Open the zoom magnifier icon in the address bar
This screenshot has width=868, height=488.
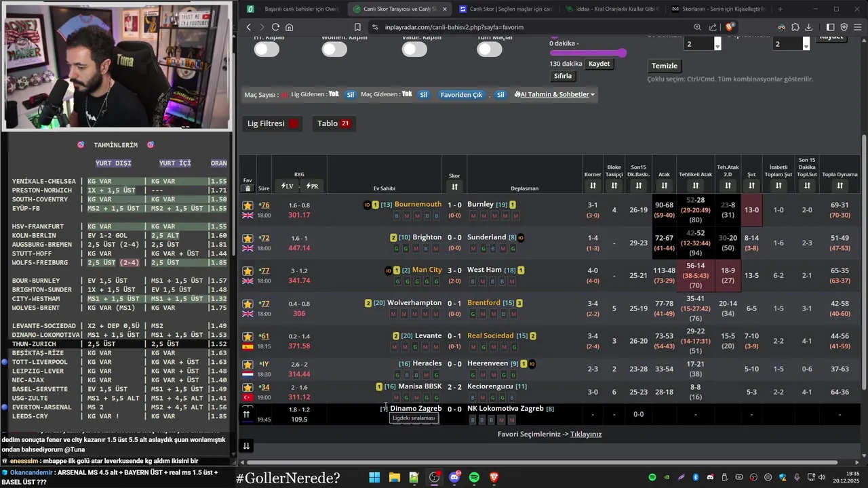pyautogui.click(x=697, y=27)
